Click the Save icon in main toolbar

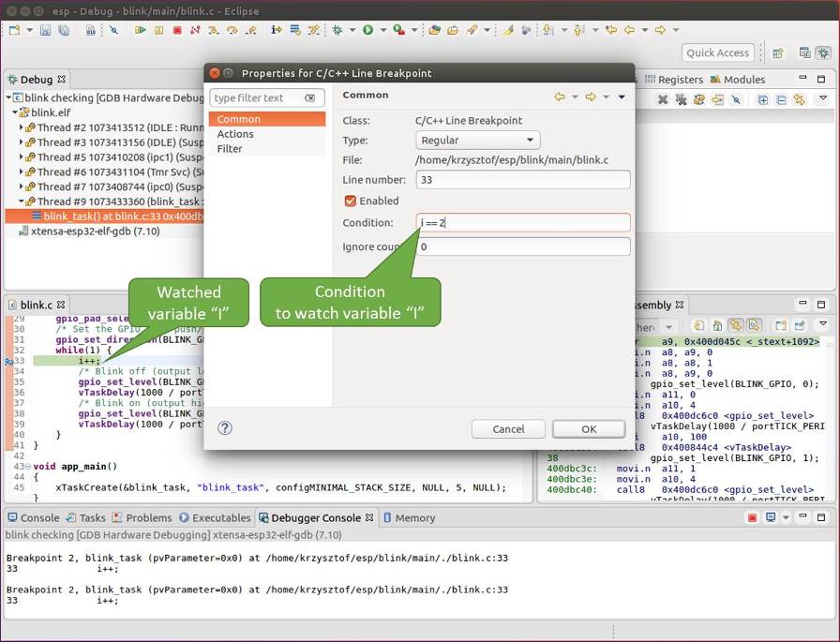[x=45, y=30]
